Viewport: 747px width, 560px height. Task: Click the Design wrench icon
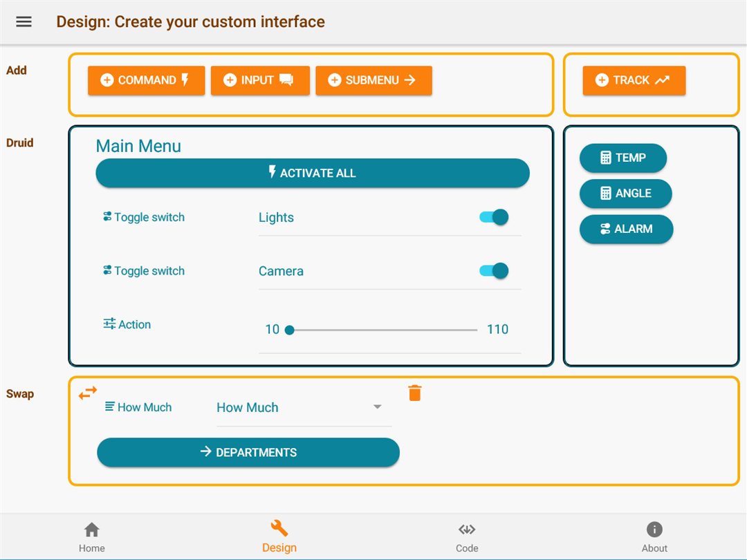[279, 529]
